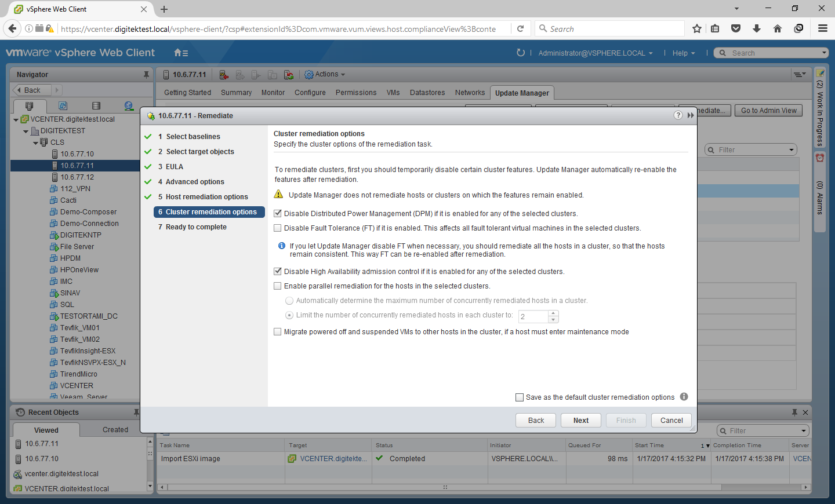Open the Networking navigator view
This screenshot has width=835, height=504.
[129, 106]
